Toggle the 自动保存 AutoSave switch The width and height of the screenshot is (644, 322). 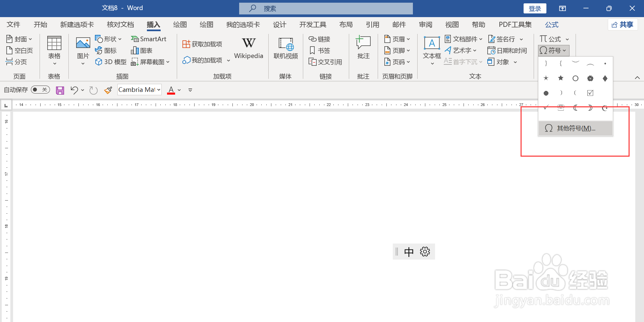pos(40,90)
